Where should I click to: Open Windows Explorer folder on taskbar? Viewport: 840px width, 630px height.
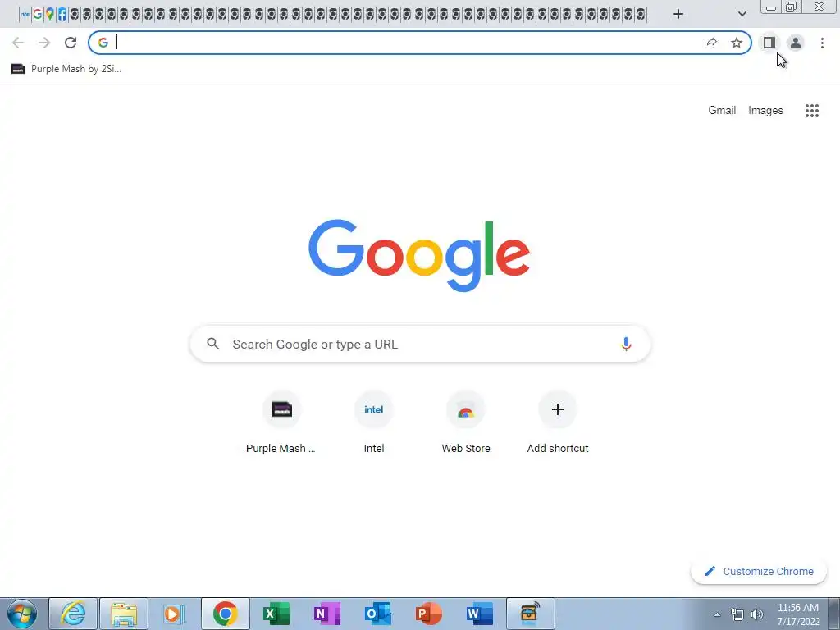(x=124, y=614)
